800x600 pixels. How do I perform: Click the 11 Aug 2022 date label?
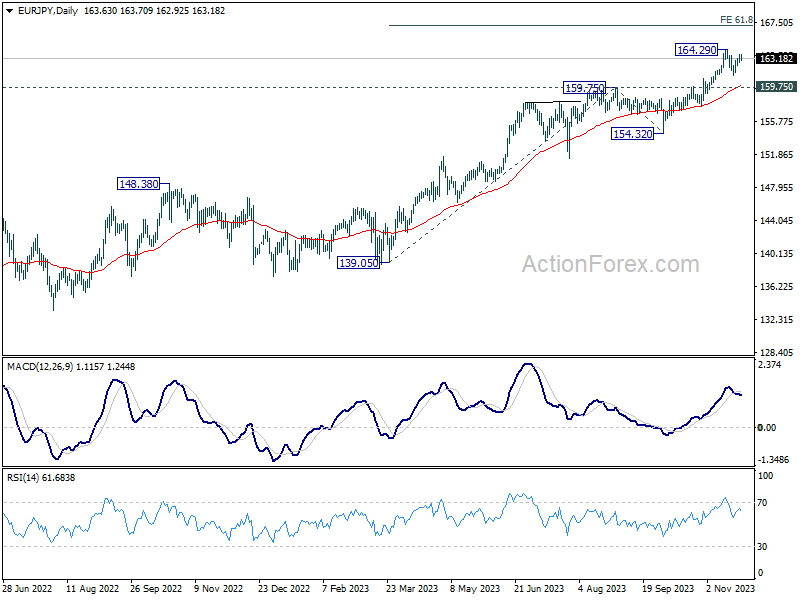[x=92, y=588]
